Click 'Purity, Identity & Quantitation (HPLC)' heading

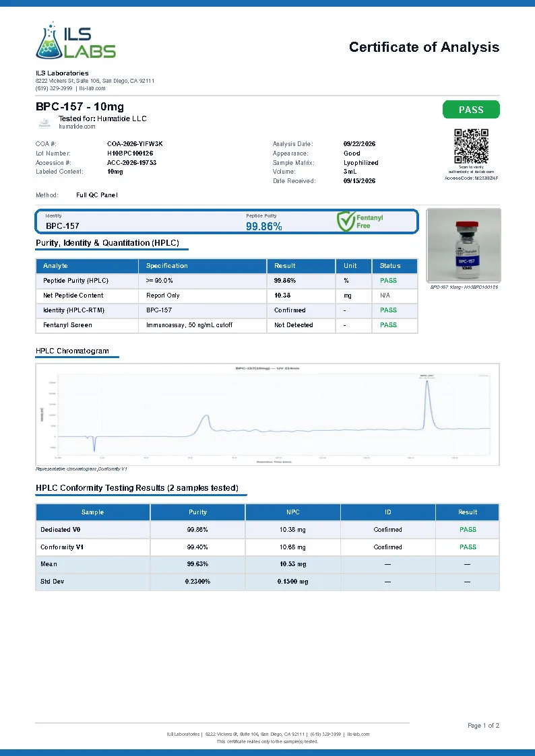[x=107, y=243]
